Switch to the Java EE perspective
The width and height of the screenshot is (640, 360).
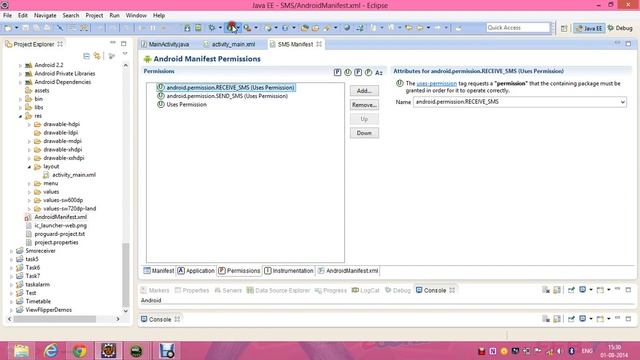click(589, 28)
